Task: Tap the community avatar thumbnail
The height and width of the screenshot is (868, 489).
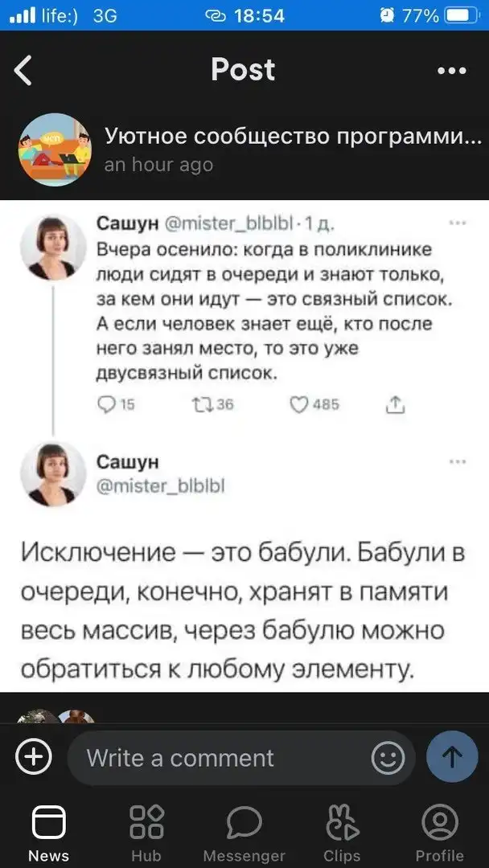Action: [x=55, y=149]
